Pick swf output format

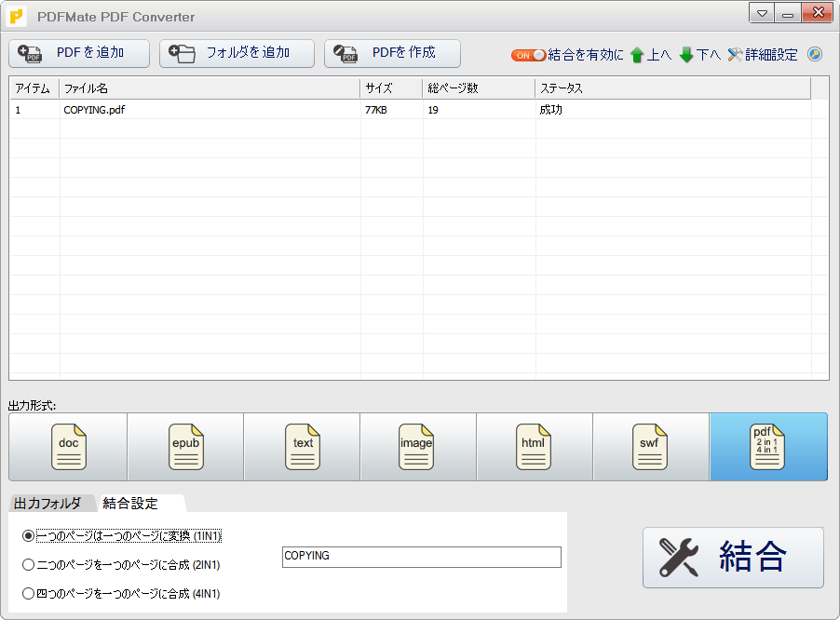[x=651, y=447]
